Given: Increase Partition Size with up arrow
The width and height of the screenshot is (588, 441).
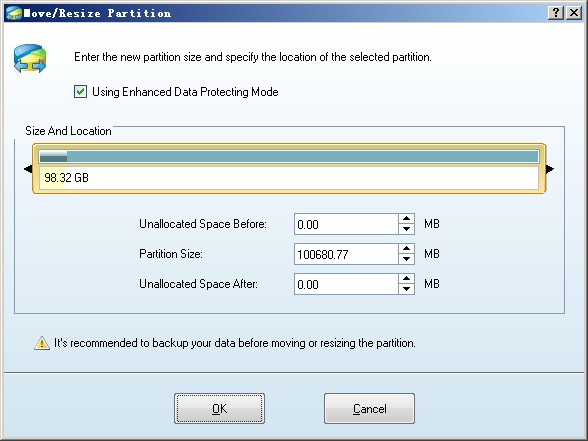Looking at the screenshot, I should pyautogui.click(x=406, y=249).
